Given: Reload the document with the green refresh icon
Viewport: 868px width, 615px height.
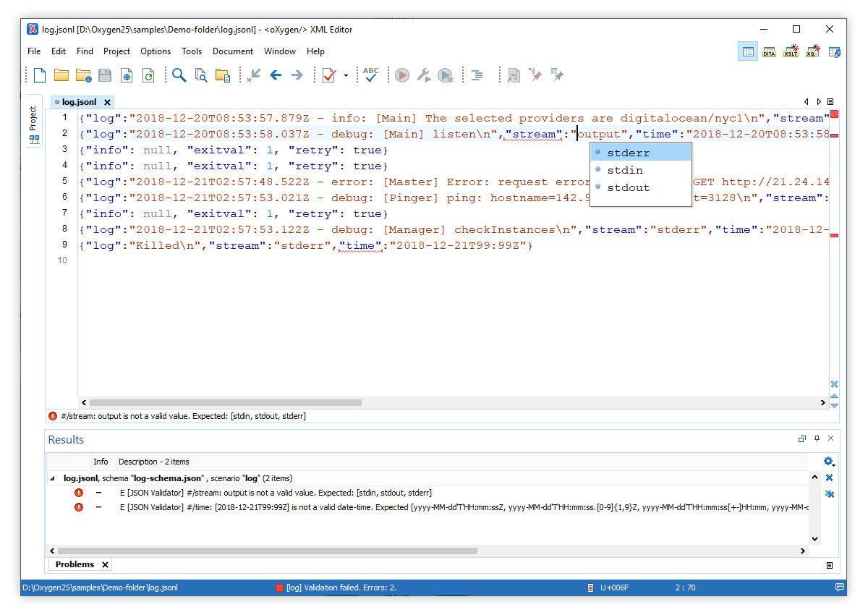Looking at the screenshot, I should click(x=148, y=75).
